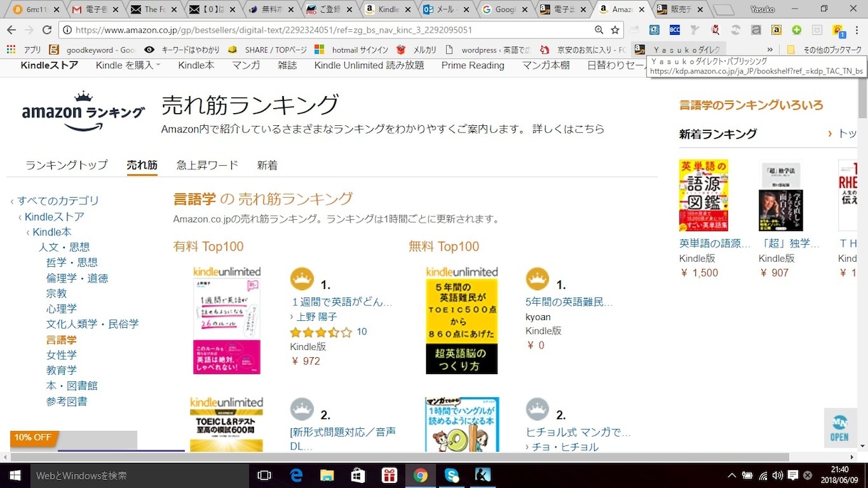Open マンガ in nav bar

click(x=246, y=65)
